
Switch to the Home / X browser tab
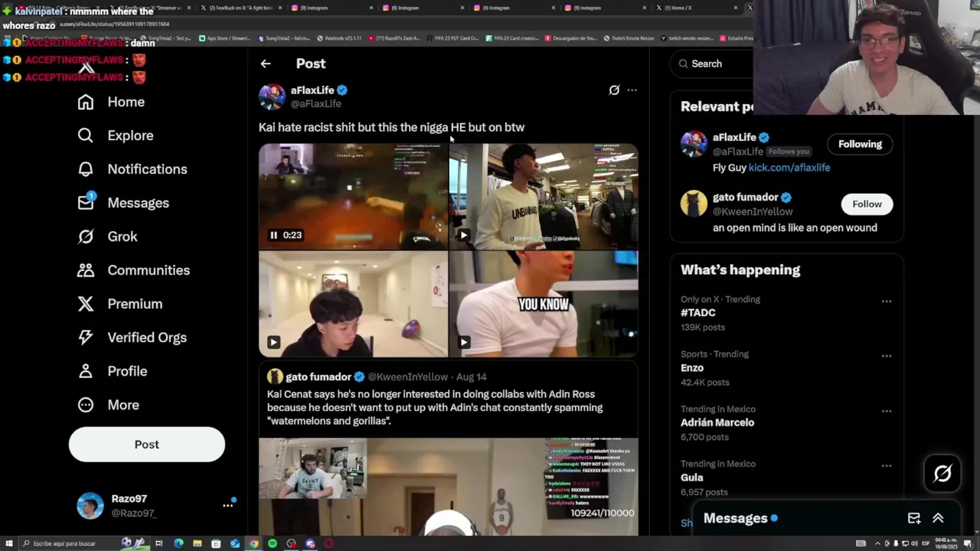[695, 8]
